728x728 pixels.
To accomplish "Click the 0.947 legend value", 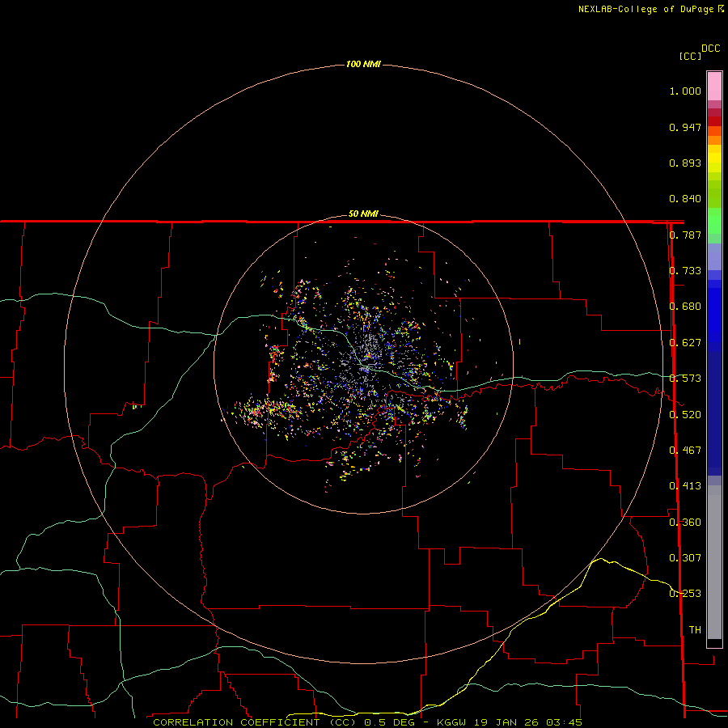I will coord(685,127).
